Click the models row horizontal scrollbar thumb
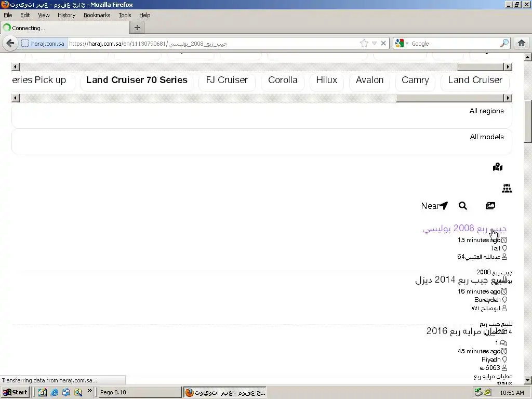This screenshot has width=532, height=399. coord(450,98)
